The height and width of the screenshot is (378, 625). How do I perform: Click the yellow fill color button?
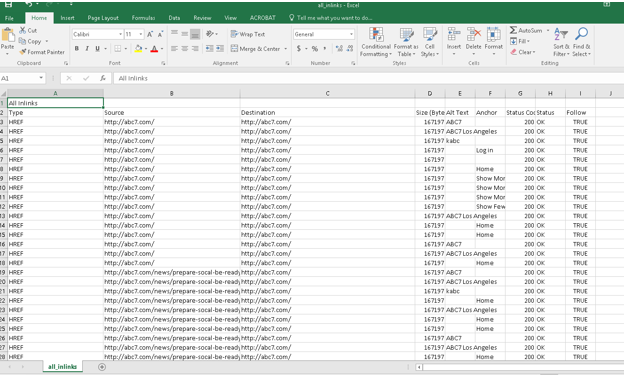[138, 49]
